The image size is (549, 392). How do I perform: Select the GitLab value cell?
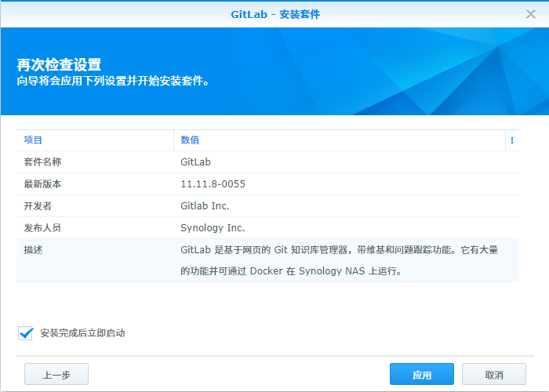[195, 162]
